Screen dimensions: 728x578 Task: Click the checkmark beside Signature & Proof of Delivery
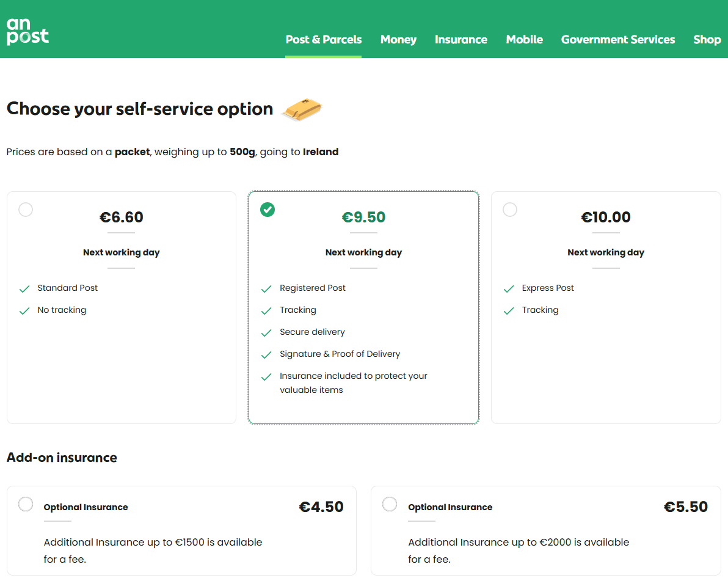[x=266, y=354]
